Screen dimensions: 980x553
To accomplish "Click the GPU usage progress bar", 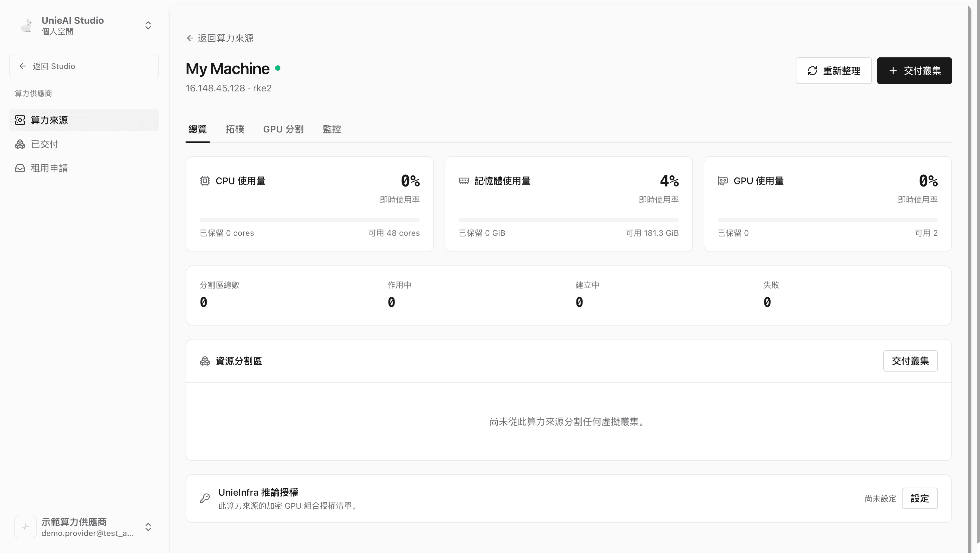I will [827, 220].
